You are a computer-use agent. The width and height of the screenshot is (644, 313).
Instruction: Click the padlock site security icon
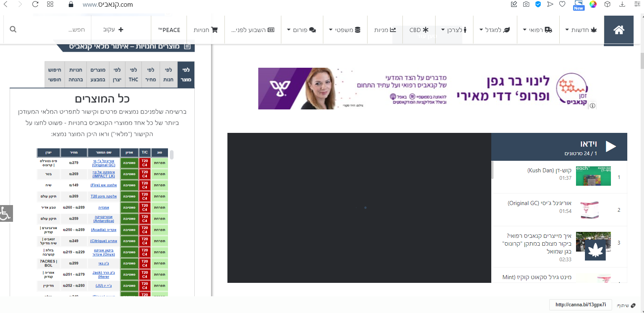coord(71,4)
